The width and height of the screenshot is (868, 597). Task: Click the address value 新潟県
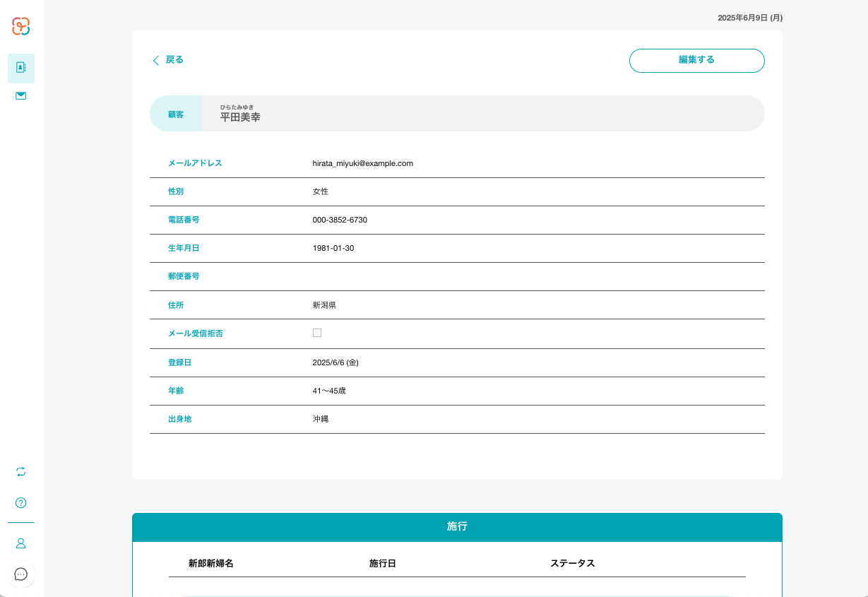tap(324, 305)
